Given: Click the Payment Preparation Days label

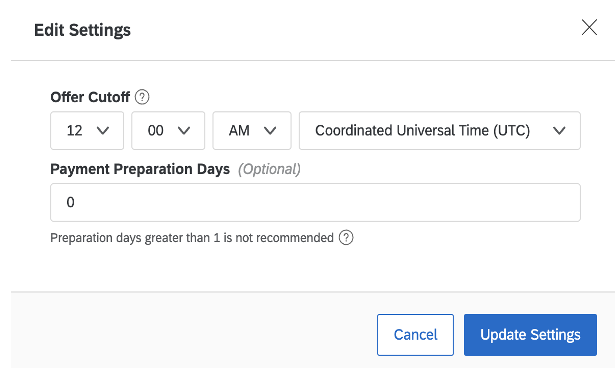Looking at the screenshot, I should [x=140, y=169].
